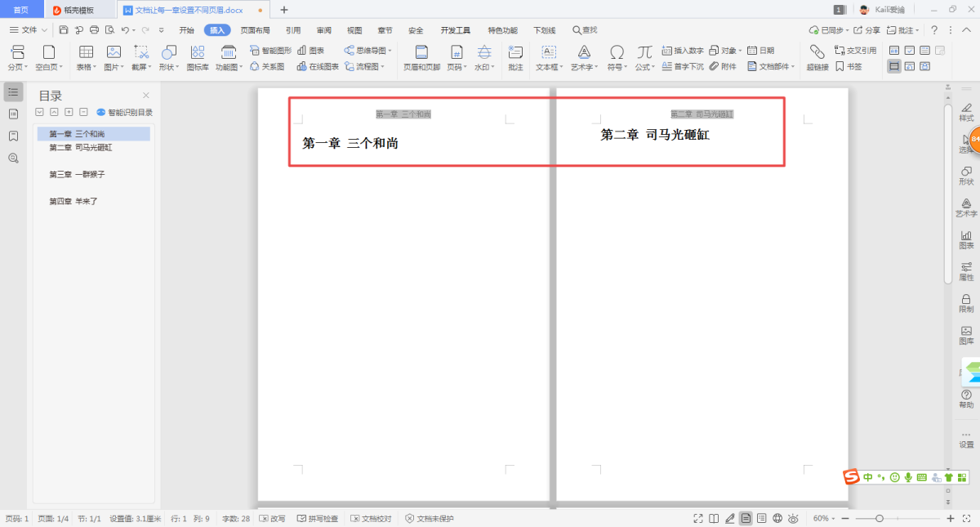Screen dimensions: 980x527
Task: Click the 图标库 icon library
Action: pyautogui.click(x=198, y=57)
